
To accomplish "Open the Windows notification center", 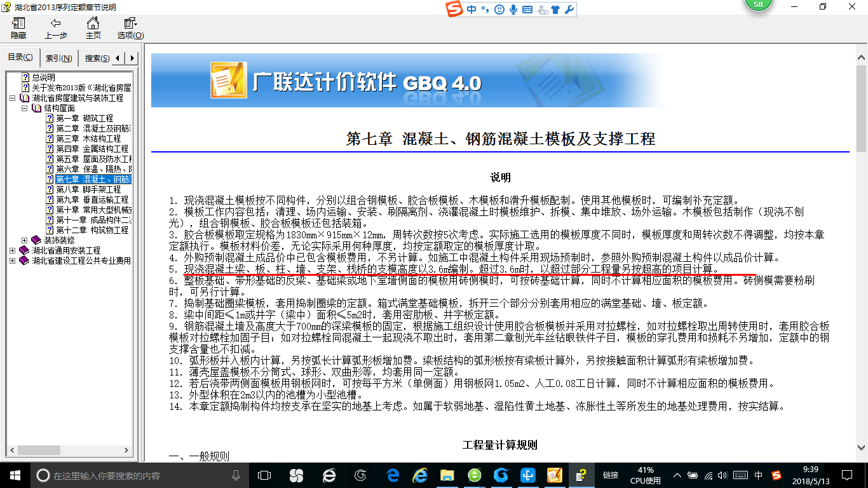I will pyautogui.click(x=846, y=475).
